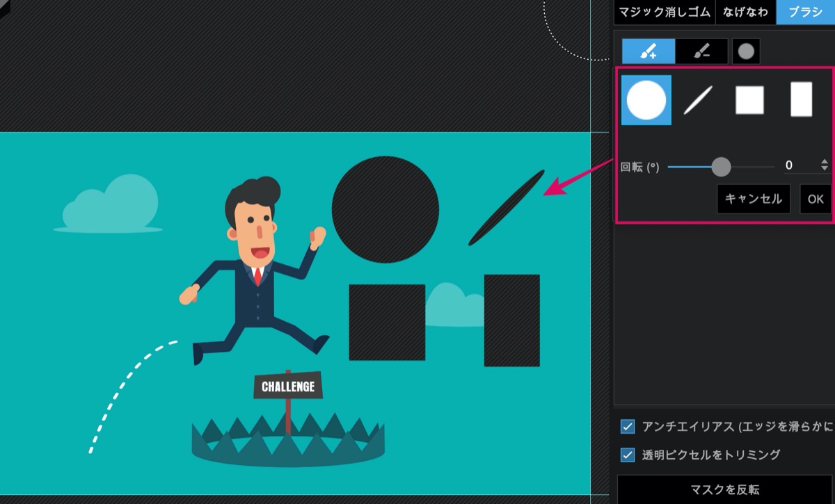Choose the square brush shape
Image resolution: width=835 pixels, height=504 pixels.
pos(750,100)
